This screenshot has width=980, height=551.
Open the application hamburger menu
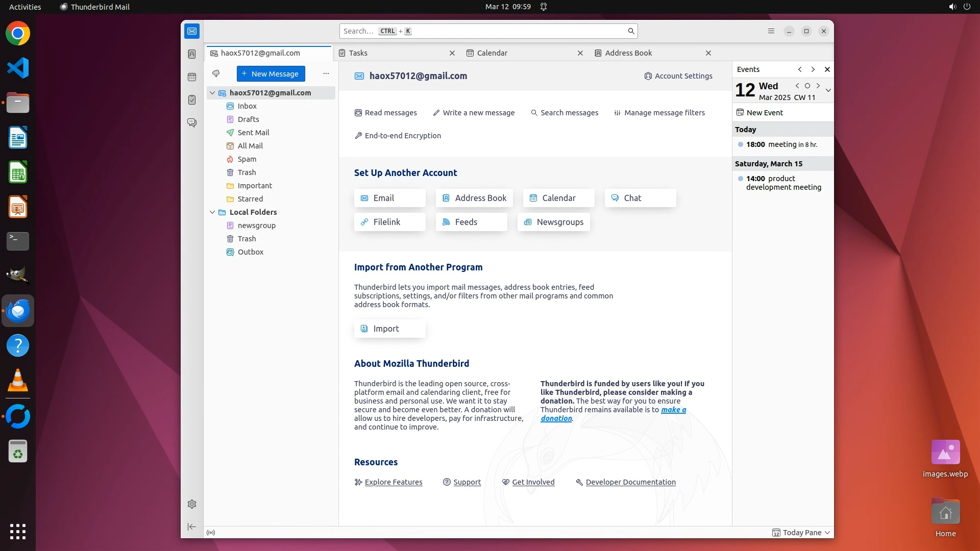point(771,31)
